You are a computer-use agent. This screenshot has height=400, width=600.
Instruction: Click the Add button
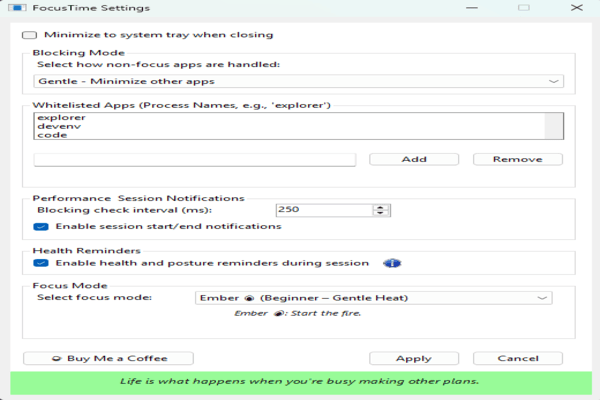tap(414, 159)
